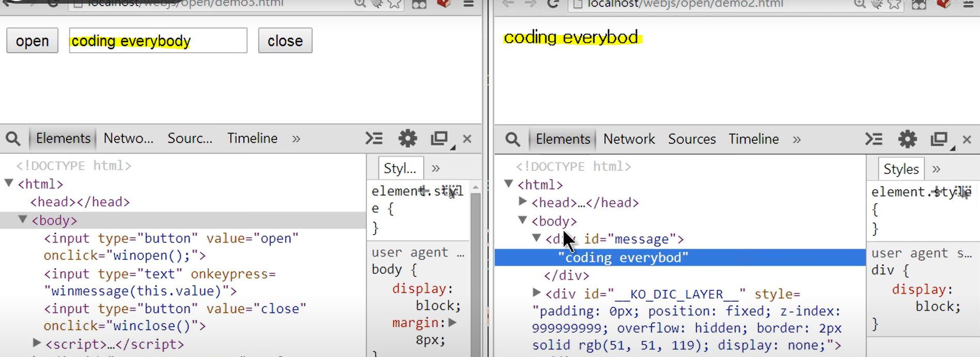Open truncated Netwo... tab in left DevTools
This screenshot has height=357, width=980.
click(x=128, y=138)
